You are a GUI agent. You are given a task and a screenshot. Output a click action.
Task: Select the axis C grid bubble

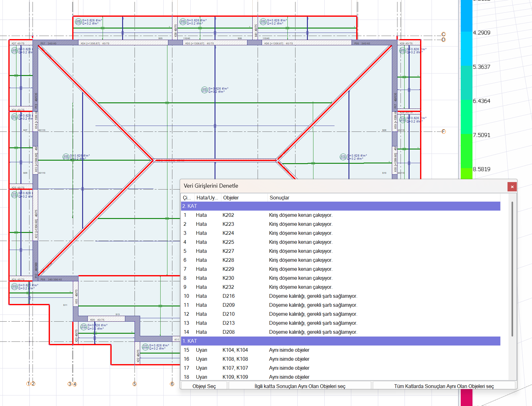tap(443, 34)
